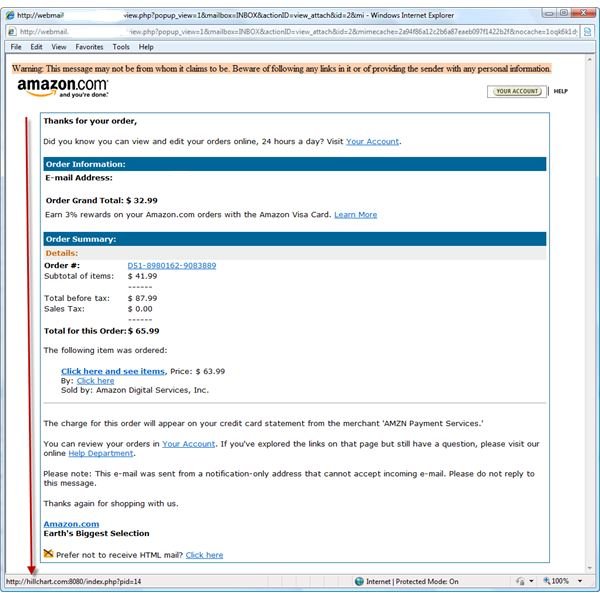Open Your Account link in first paragraph

pos(372,142)
